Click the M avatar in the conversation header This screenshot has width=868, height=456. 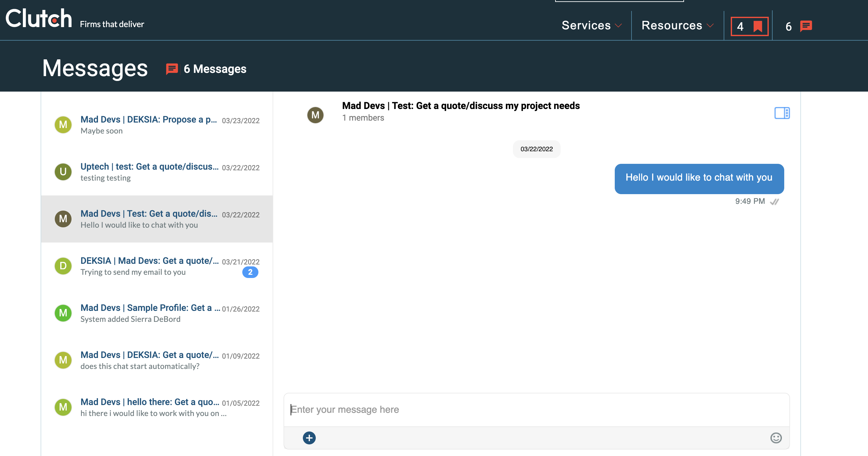pos(315,115)
